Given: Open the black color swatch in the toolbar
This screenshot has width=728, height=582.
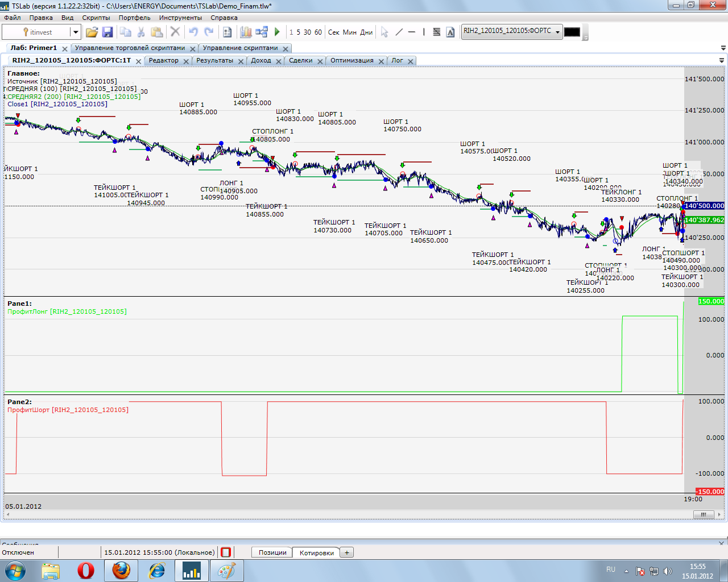Looking at the screenshot, I should coord(572,32).
